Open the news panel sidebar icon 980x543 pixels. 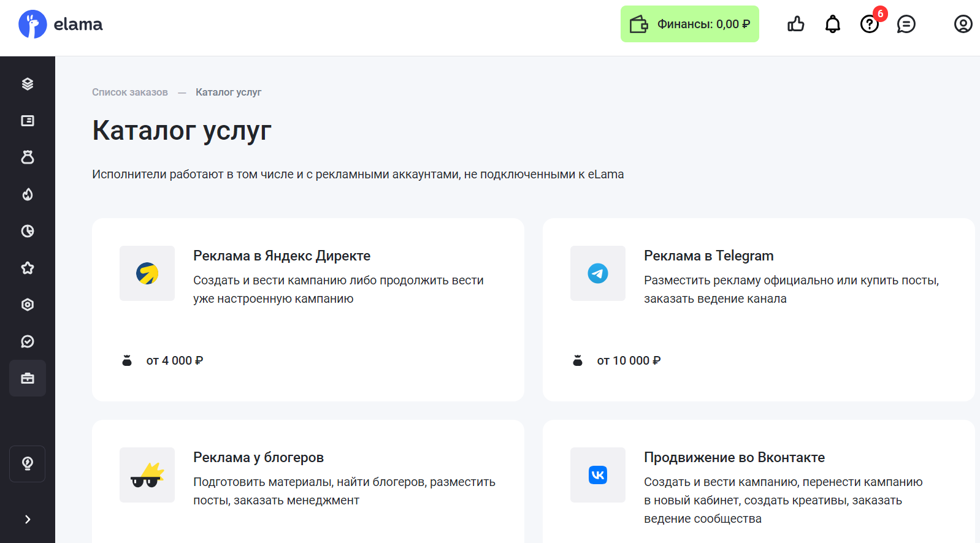pos(28,121)
